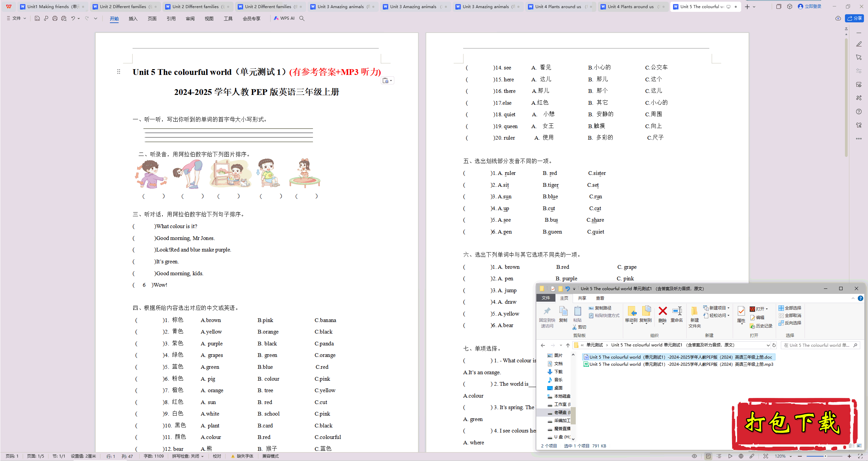Click 历史记录 in Explorer ribbon
The height and width of the screenshot is (461, 868).
761,326
